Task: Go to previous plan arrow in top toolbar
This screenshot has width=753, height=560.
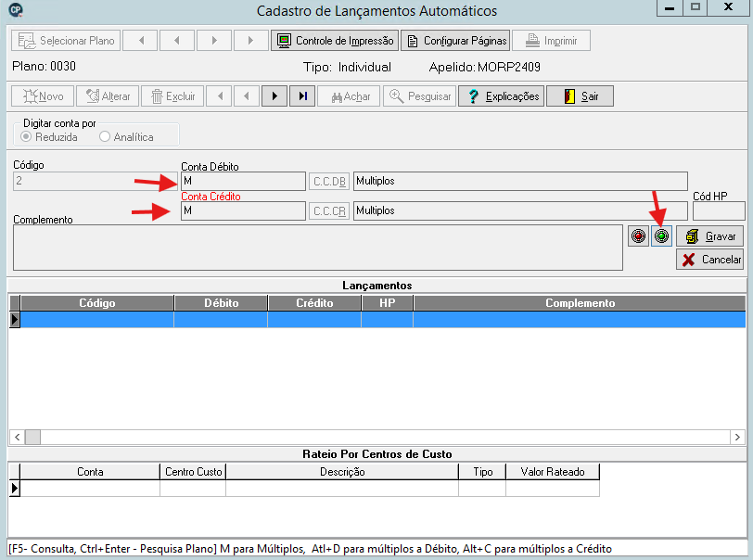Action: coord(177,41)
